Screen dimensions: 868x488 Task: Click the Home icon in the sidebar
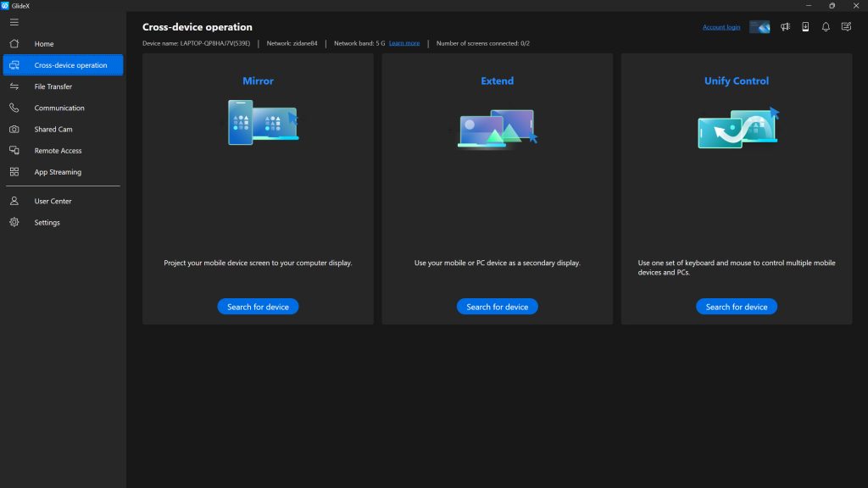[14, 44]
